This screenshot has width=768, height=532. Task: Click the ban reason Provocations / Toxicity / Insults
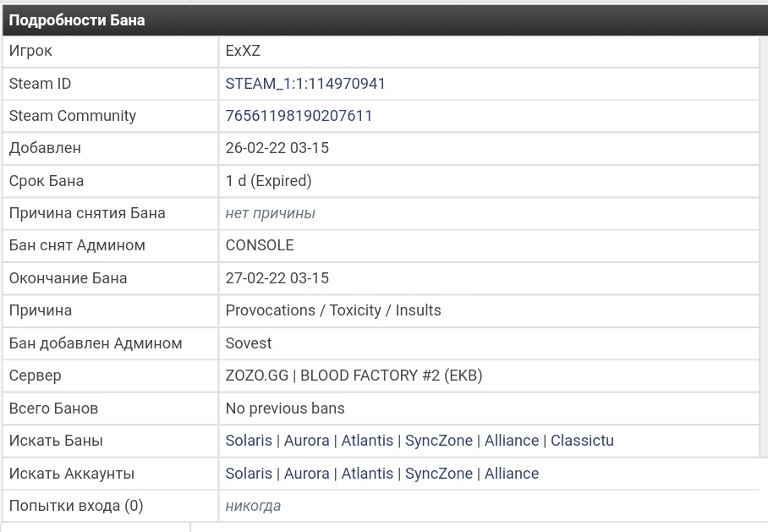(x=333, y=310)
